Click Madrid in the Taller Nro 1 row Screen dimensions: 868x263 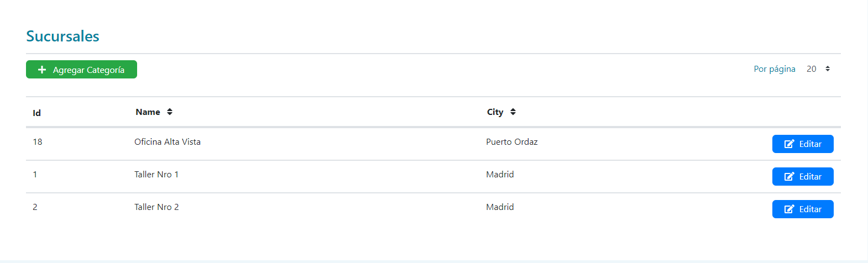click(x=500, y=175)
